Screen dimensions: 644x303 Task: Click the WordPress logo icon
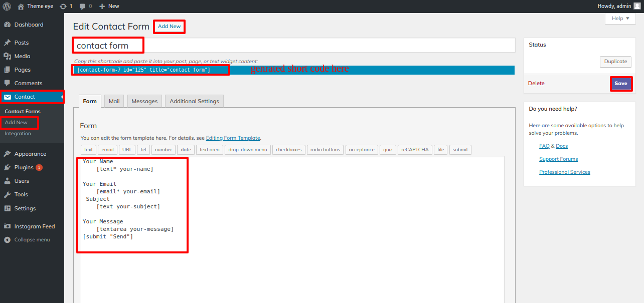[x=7, y=6]
